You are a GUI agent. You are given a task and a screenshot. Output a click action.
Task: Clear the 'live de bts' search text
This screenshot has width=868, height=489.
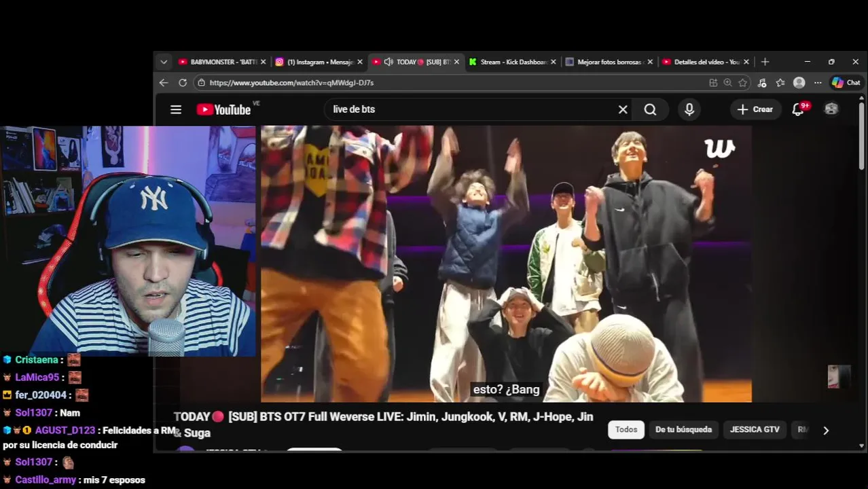(x=623, y=109)
